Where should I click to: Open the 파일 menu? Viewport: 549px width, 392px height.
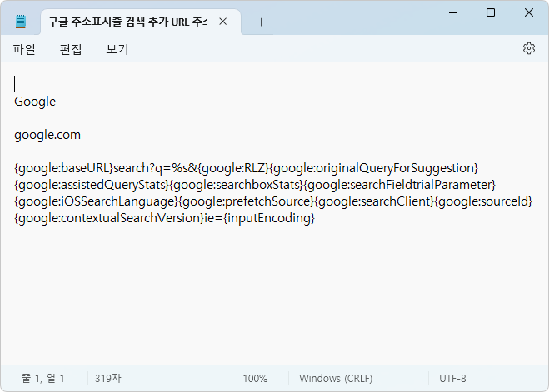click(x=24, y=49)
